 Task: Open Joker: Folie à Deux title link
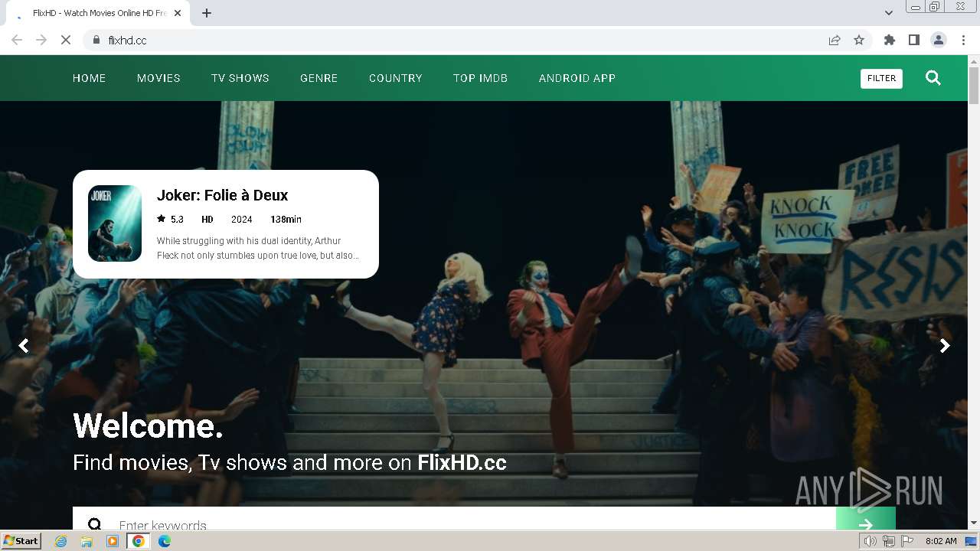222,195
